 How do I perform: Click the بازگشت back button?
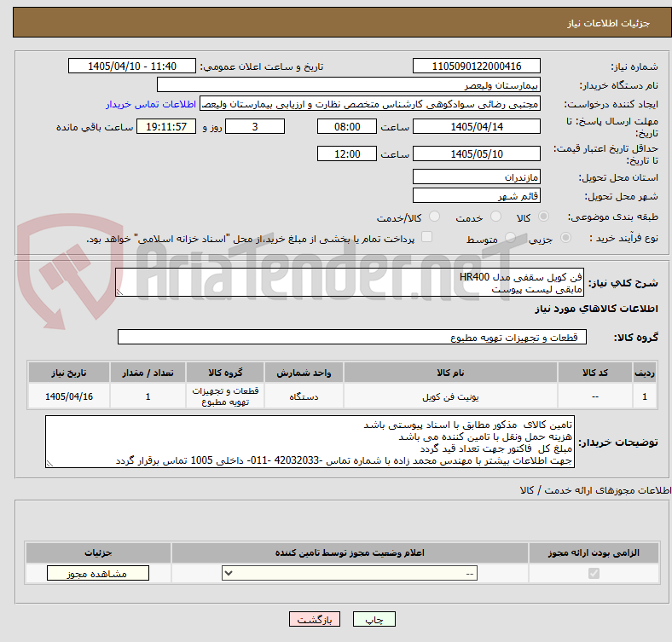pyautogui.click(x=315, y=619)
